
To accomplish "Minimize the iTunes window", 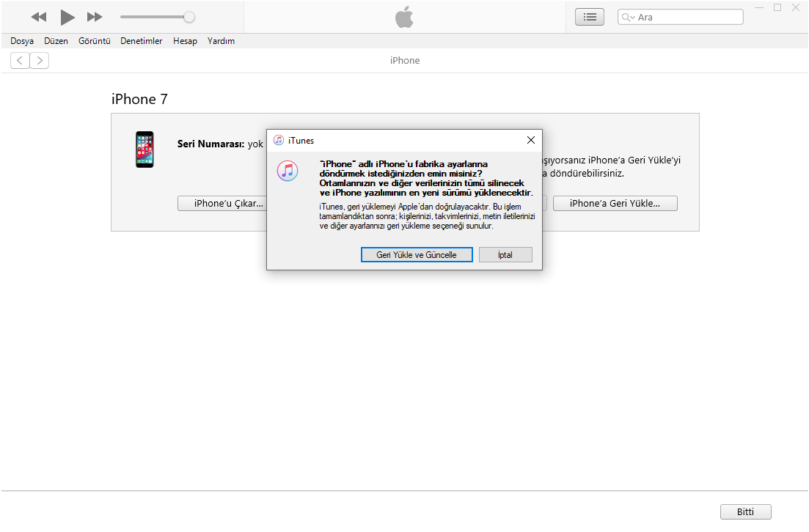I will pyautogui.click(x=759, y=8).
